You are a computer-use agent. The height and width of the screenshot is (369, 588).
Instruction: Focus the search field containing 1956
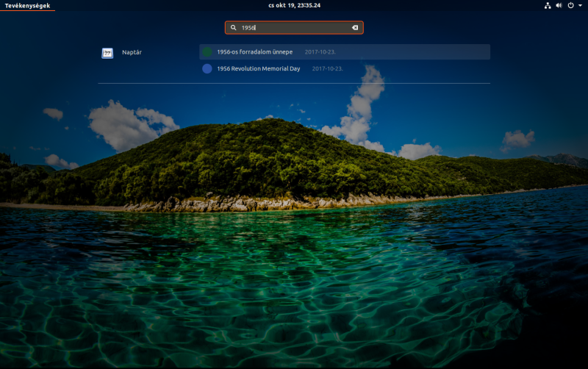coord(294,27)
